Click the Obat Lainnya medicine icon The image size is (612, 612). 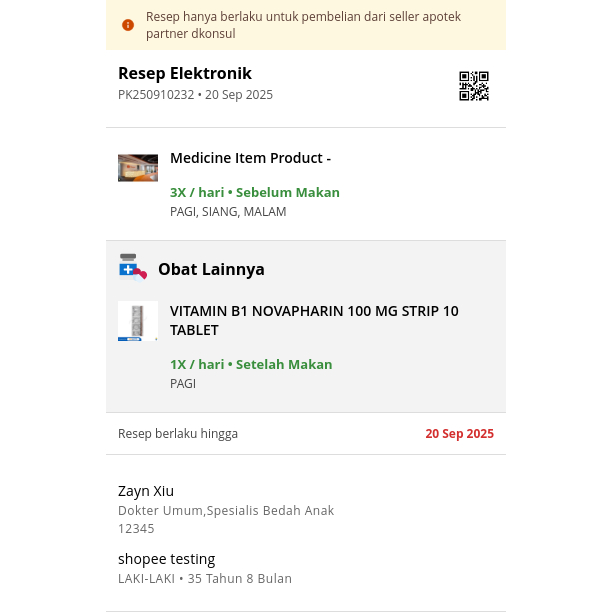(132, 267)
